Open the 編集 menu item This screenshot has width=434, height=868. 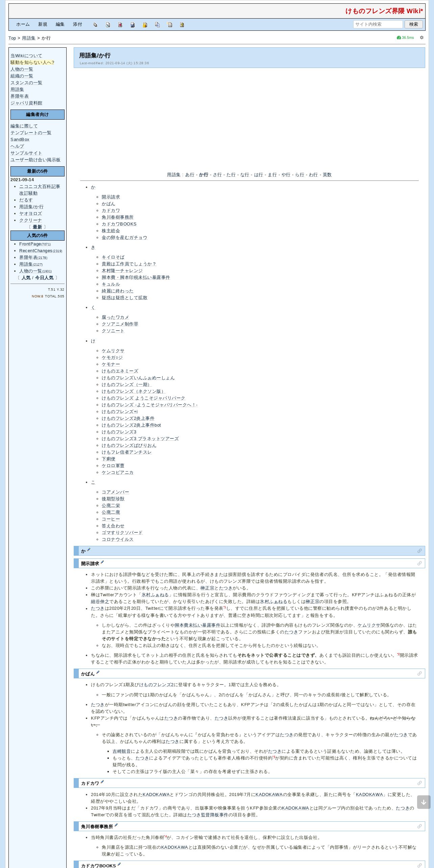(x=60, y=24)
